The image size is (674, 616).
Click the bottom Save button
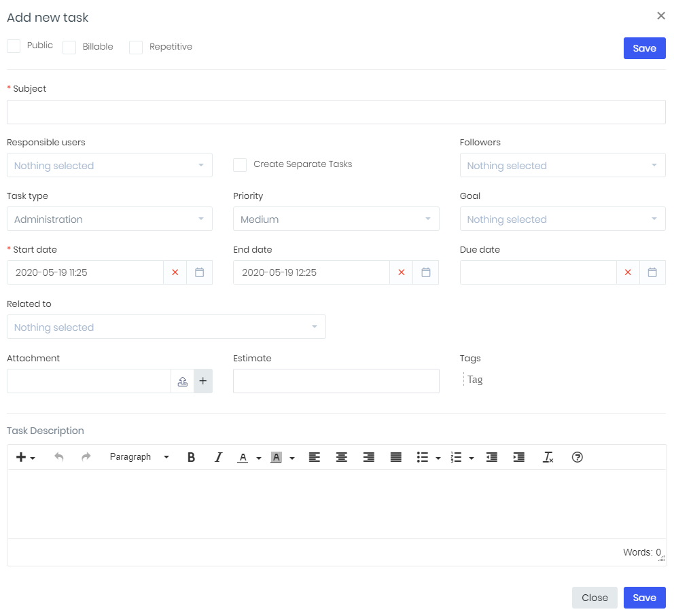[644, 598]
